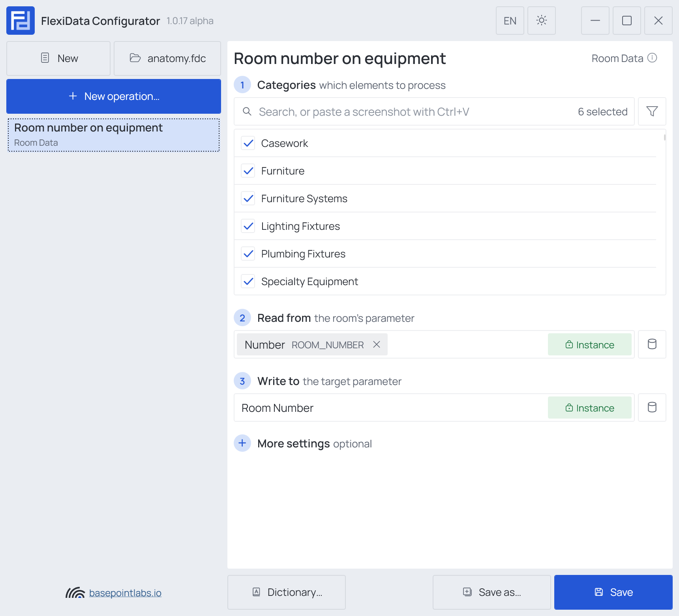Add a New operation
The width and height of the screenshot is (679, 616).
coord(114,96)
